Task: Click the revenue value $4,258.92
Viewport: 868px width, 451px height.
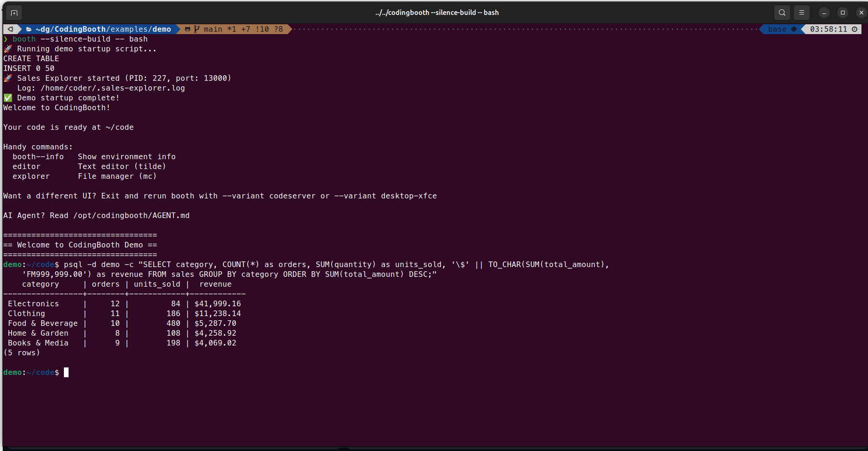Action: [215, 333]
